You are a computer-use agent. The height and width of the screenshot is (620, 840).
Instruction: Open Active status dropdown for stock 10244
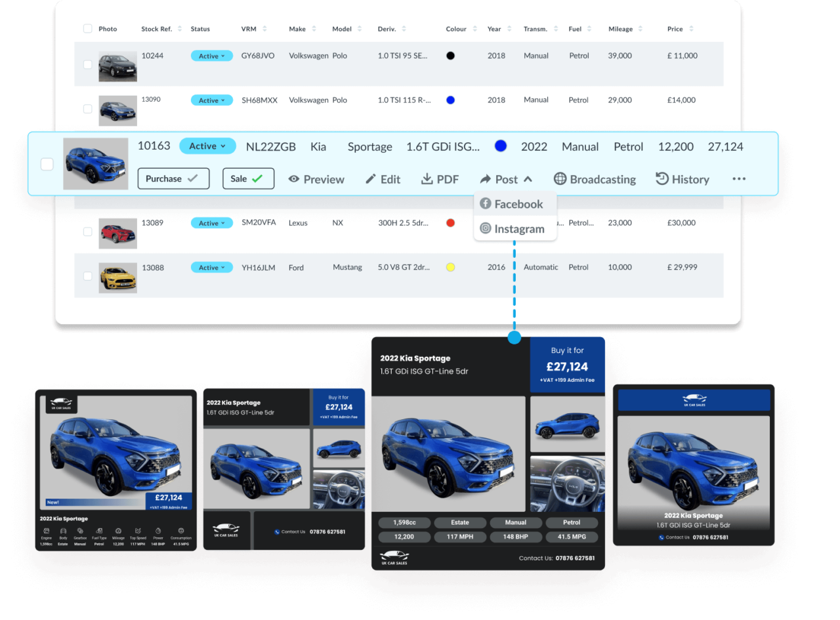pos(212,56)
